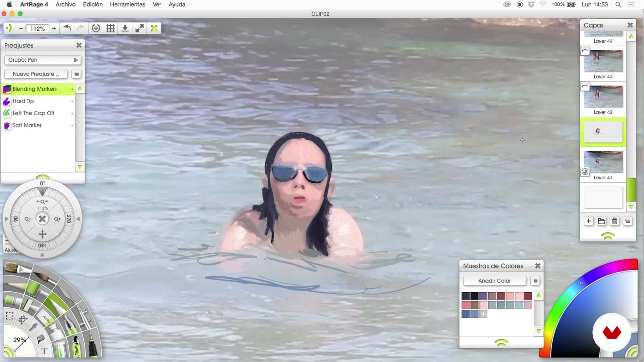644x362 pixels.
Task: Select the fill bucket tool
Action: (40, 339)
